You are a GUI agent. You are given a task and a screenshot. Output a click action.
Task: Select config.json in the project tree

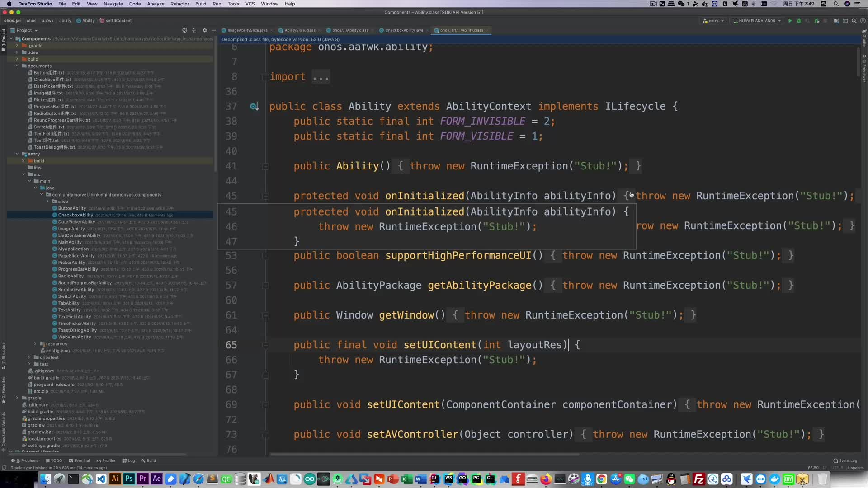click(x=57, y=351)
